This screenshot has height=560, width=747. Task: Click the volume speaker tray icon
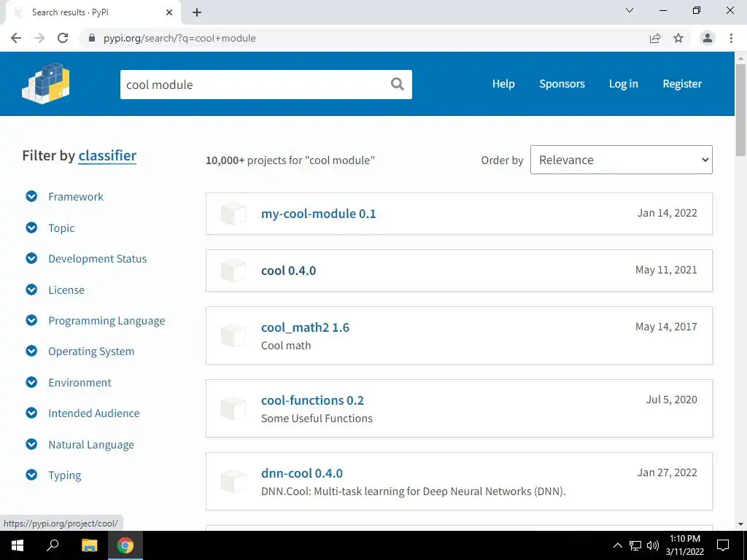[653, 545]
